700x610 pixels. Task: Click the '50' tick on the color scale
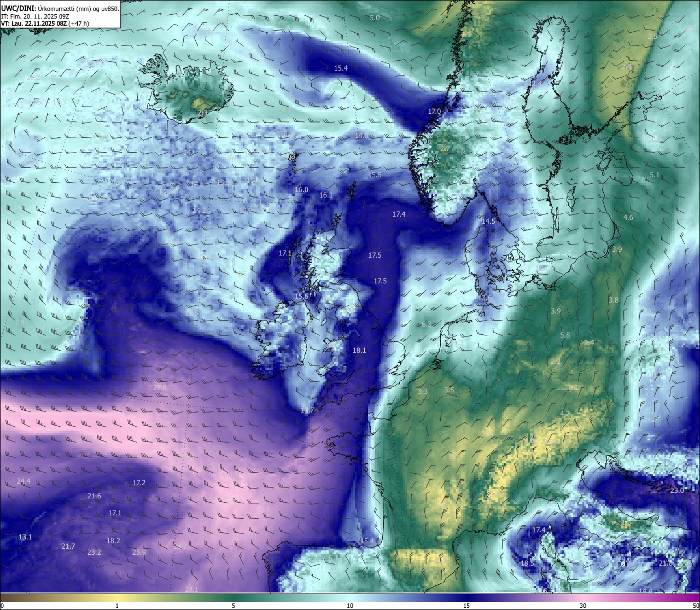[696, 606]
